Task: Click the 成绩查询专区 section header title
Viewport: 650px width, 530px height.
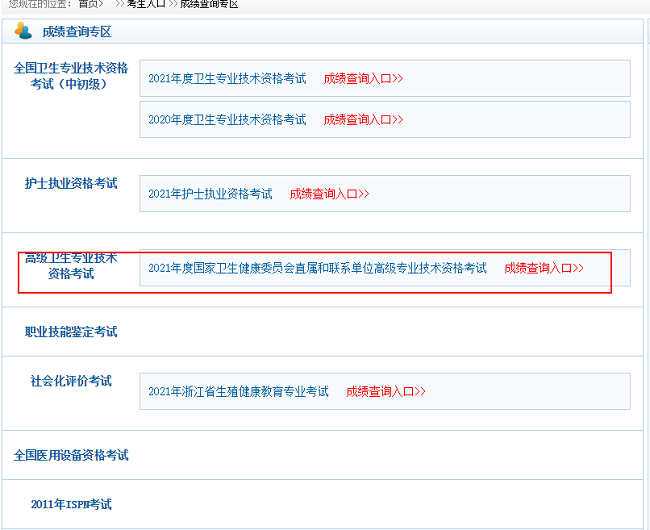Action: 76,32
